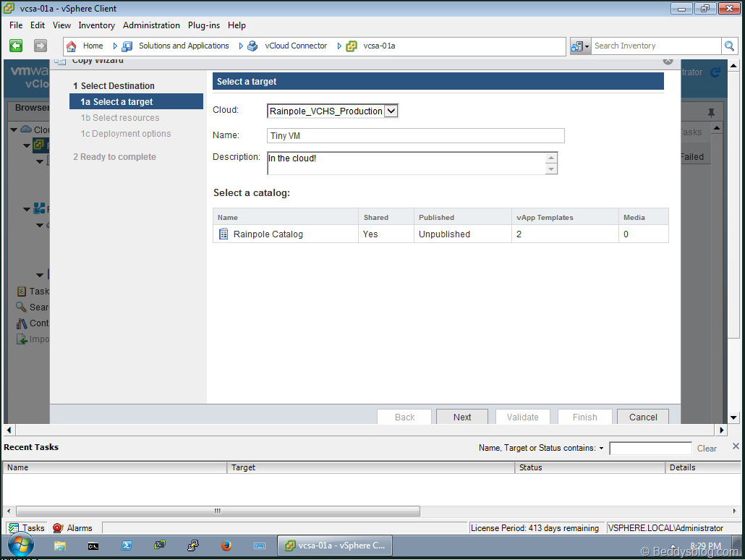This screenshot has width=745, height=560.
Task: Sort catalog by Name column header
Action: 286,217
